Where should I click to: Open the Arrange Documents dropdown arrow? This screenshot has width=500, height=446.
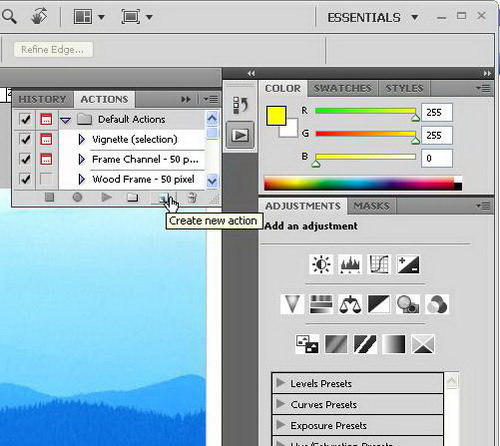click(x=101, y=17)
